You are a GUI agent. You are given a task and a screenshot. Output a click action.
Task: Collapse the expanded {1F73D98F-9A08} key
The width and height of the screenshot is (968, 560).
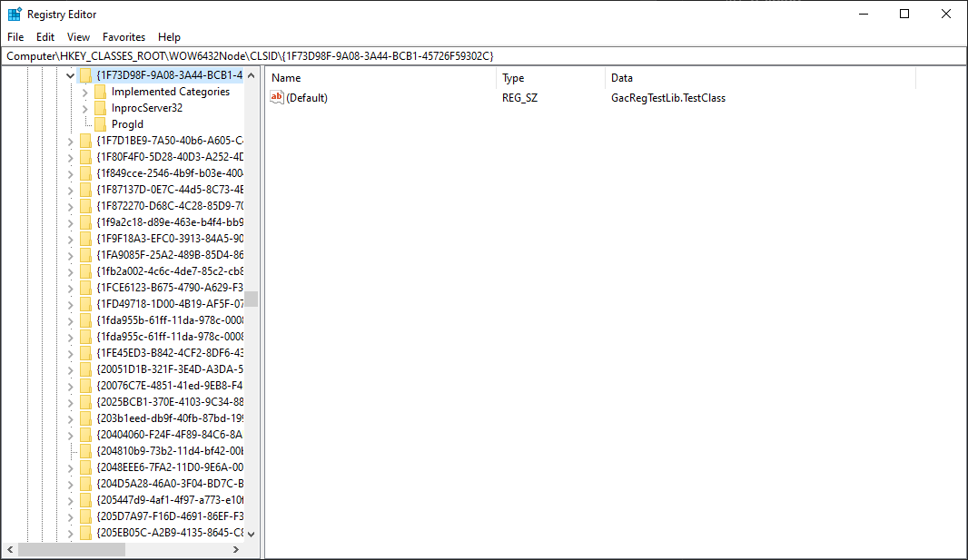pos(71,76)
